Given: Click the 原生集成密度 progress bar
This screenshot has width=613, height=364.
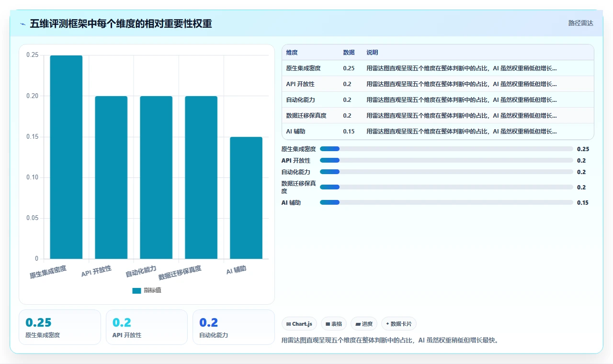Looking at the screenshot, I should 446,149.
